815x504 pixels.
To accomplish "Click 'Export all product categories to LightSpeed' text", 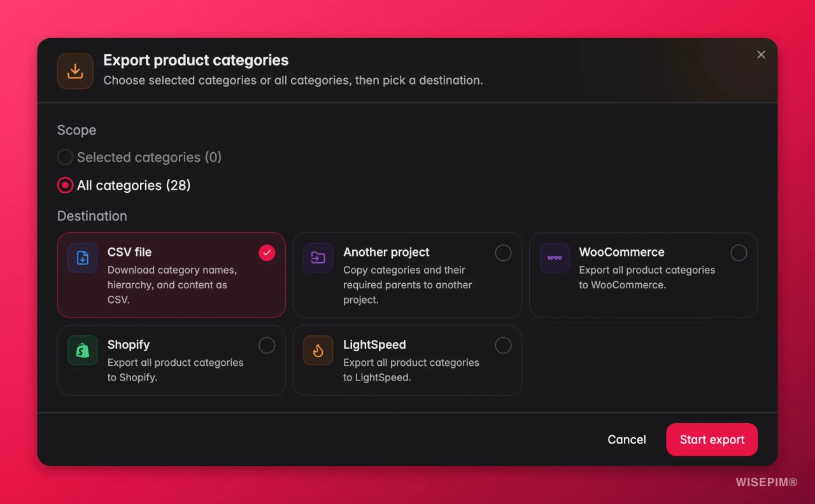I will pyautogui.click(x=411, y=370).
